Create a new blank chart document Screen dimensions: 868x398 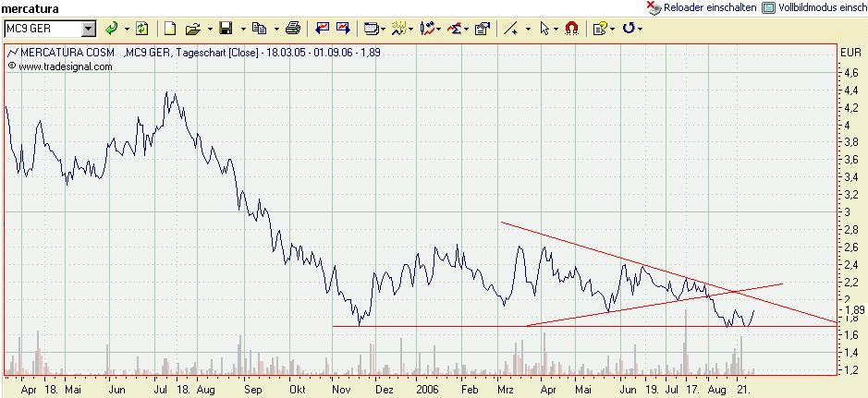pos(171,29)
